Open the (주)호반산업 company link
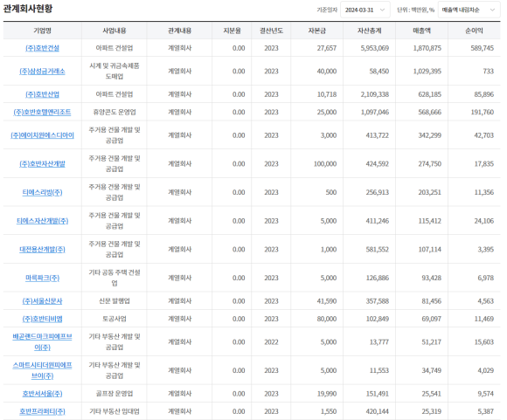Image resolution: width=507 pixels, height=420 pixels. click(x=42, y=94)
